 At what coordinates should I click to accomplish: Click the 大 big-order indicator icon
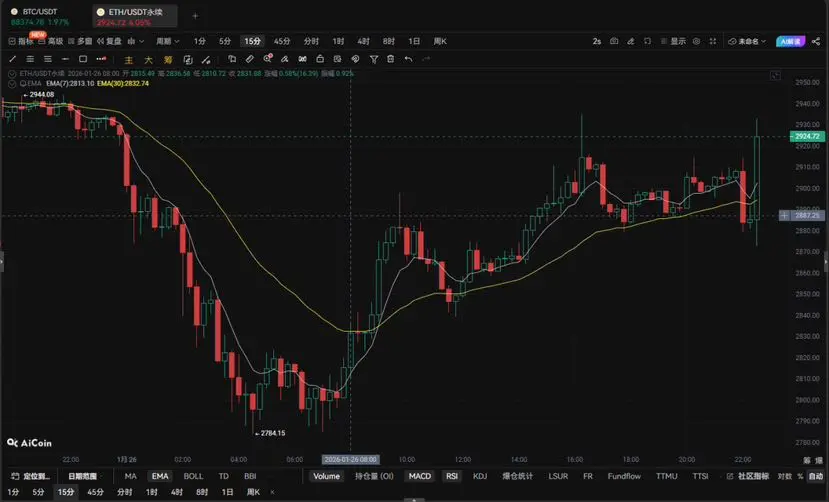(149, 60)
